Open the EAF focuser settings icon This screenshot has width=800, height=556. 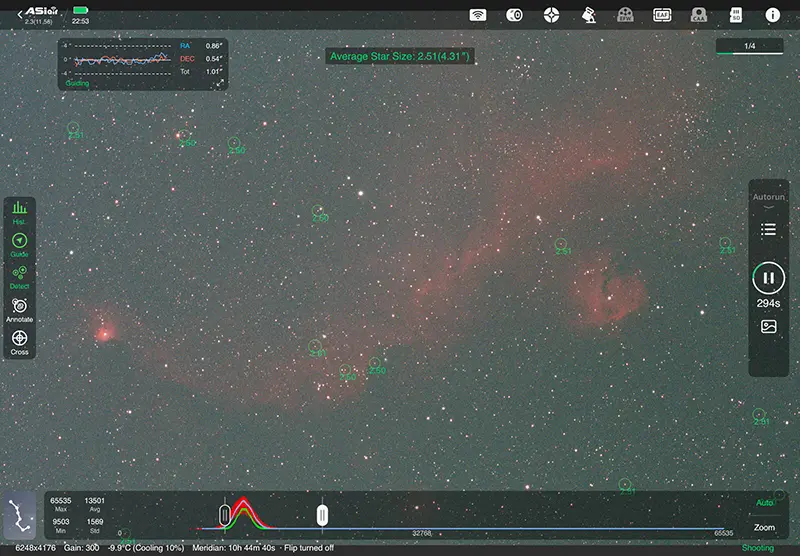[662, 15]
